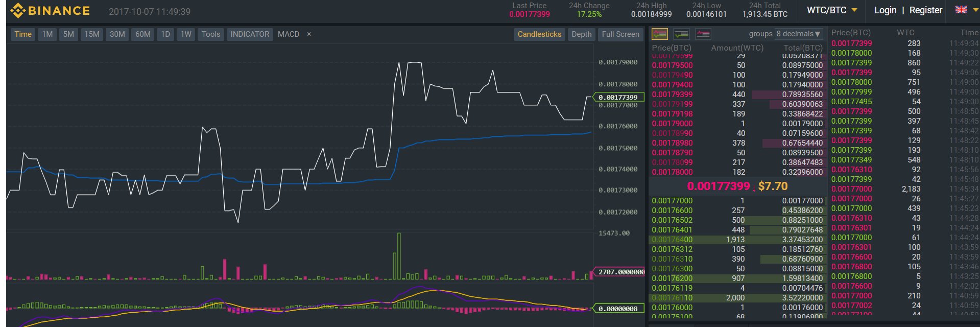The height and width of the screenshot is (327, 980).
Task: Switch chart to 5M interval
Action: tap(68, 34)
